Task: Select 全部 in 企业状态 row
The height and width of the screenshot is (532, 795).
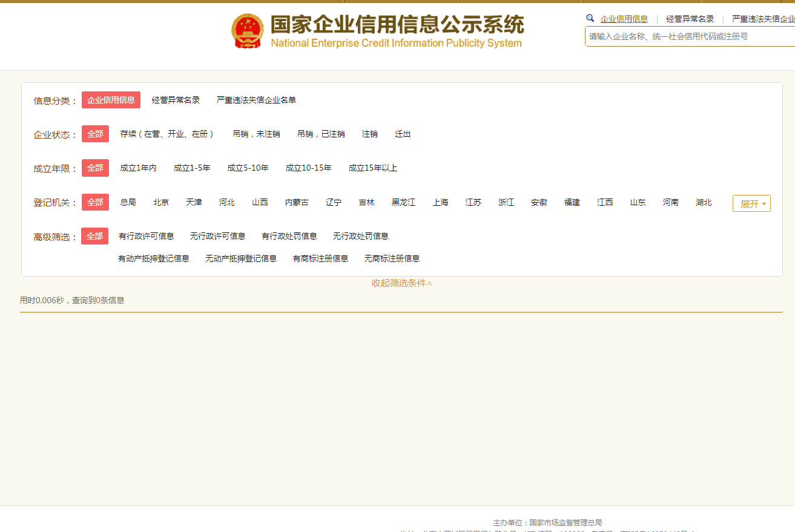Action: pos(96,134)
